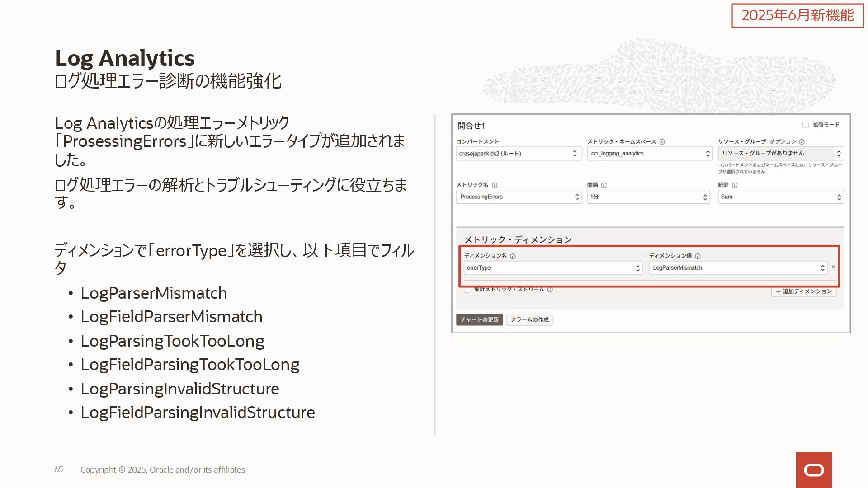The height and width of the screenshot is (488, 868).
Task: Click the 追加ディメンション button
Action: click(x=803, y=291)
